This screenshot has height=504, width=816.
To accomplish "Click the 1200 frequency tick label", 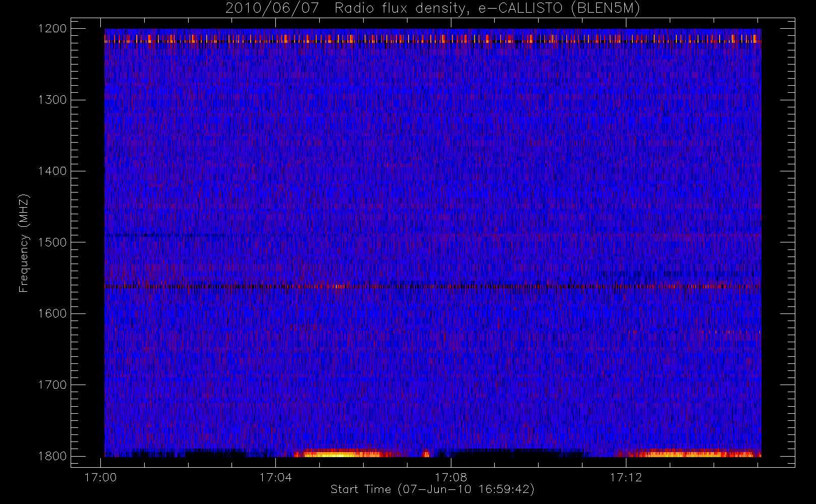I will (x=52, y=29).
